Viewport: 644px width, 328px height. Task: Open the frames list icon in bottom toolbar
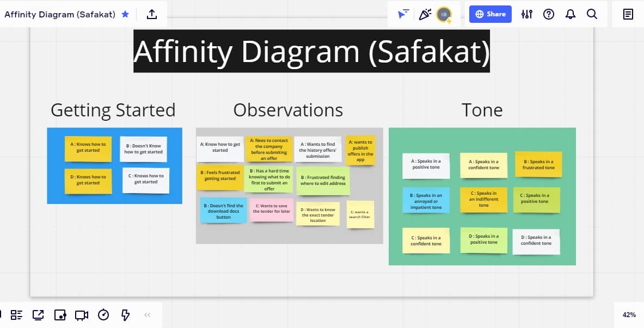point(16,315)
